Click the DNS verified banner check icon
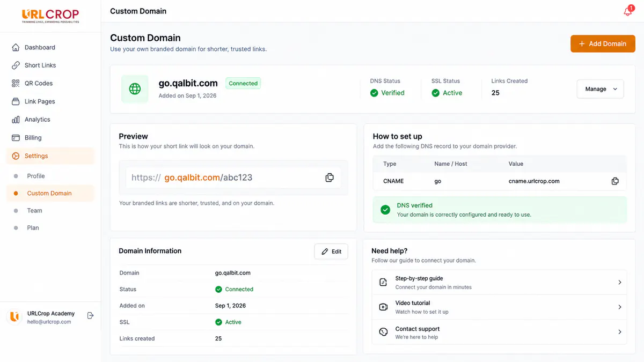 point(385,210)
